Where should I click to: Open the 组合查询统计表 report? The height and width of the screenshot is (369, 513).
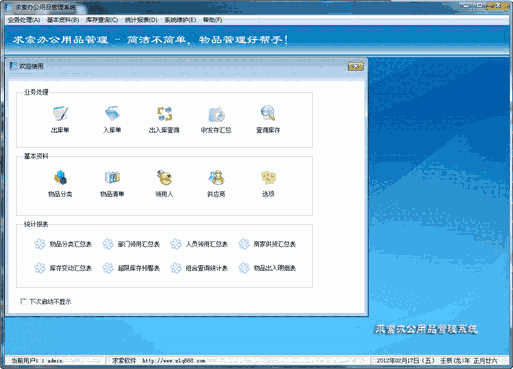(199, 268)
